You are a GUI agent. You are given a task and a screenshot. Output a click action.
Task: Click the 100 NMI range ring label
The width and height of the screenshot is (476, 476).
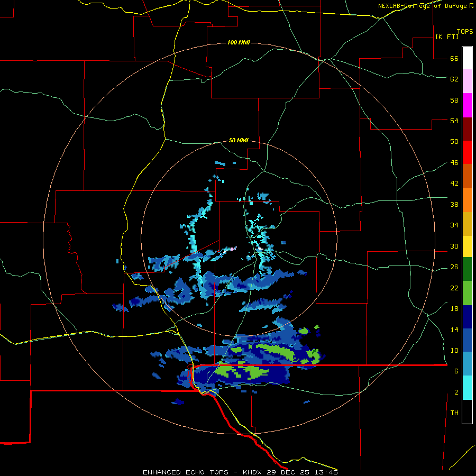click(239, 42)
